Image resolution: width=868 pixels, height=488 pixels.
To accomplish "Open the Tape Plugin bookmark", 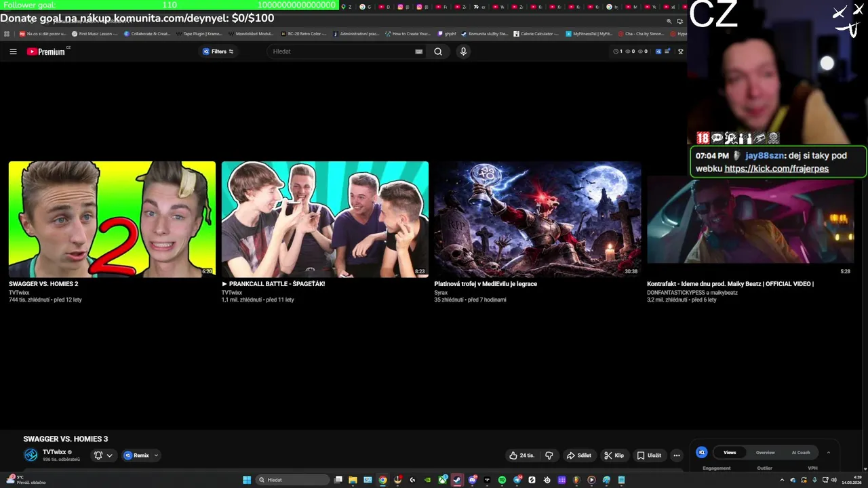I will 199,33.
